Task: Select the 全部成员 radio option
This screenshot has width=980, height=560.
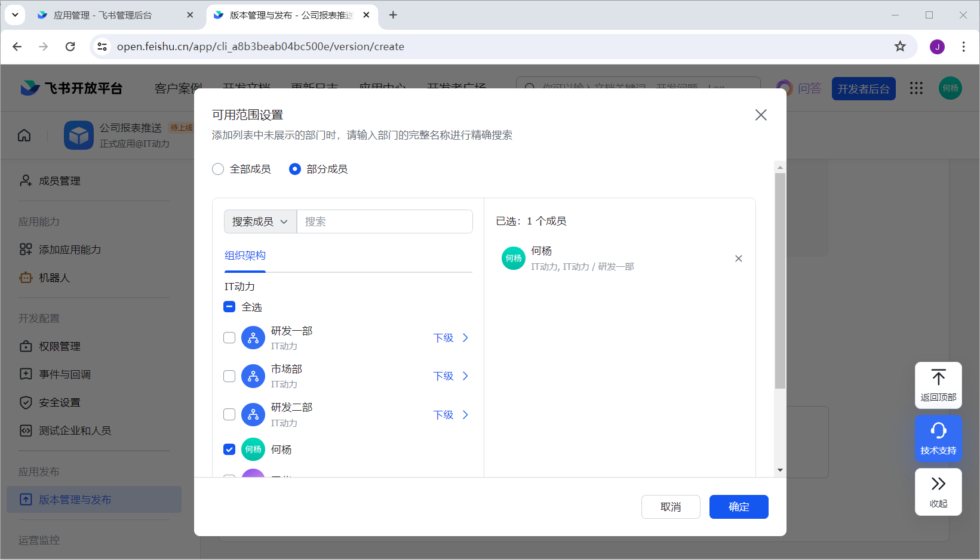Action: pyautogui.click(x=219, y=170)
